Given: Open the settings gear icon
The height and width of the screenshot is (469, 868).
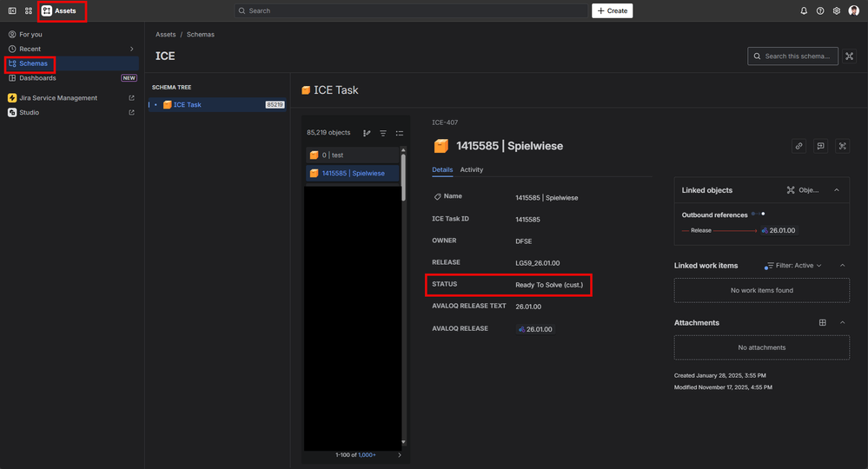Looking at the screenshot, I should click(x=837, y=10).
